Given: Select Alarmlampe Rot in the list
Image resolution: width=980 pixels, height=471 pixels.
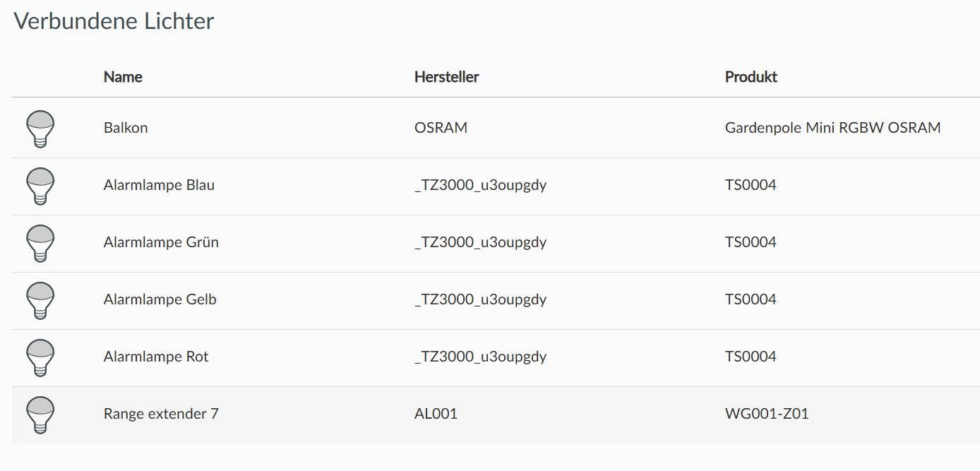Looking at the screenshot, I should click(x=156, y=357).
